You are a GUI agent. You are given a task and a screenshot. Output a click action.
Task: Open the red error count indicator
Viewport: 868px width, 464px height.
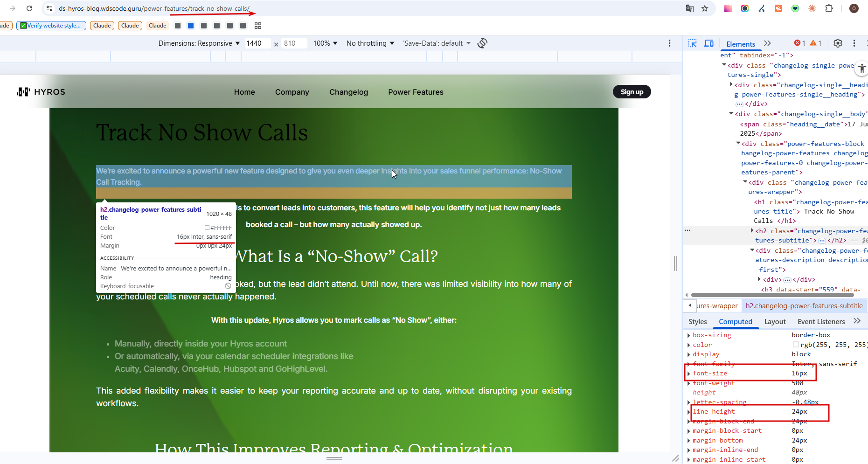coord(800,43)
